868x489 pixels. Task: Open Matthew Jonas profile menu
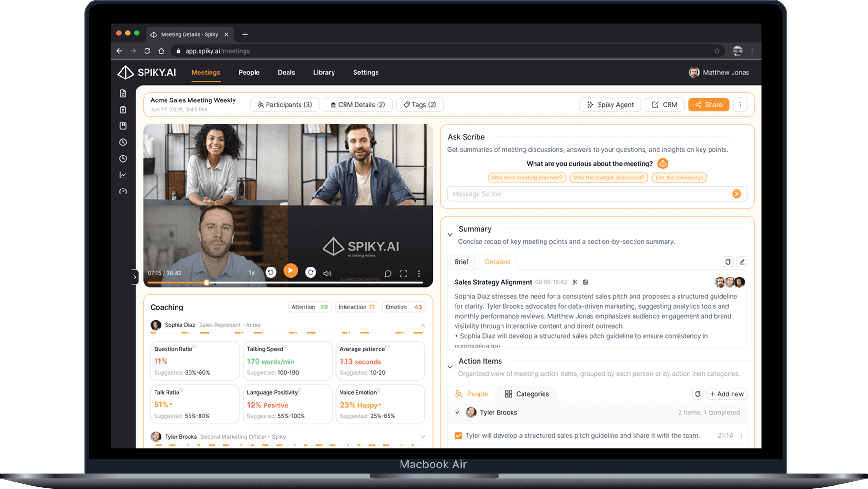coord(719,72)
